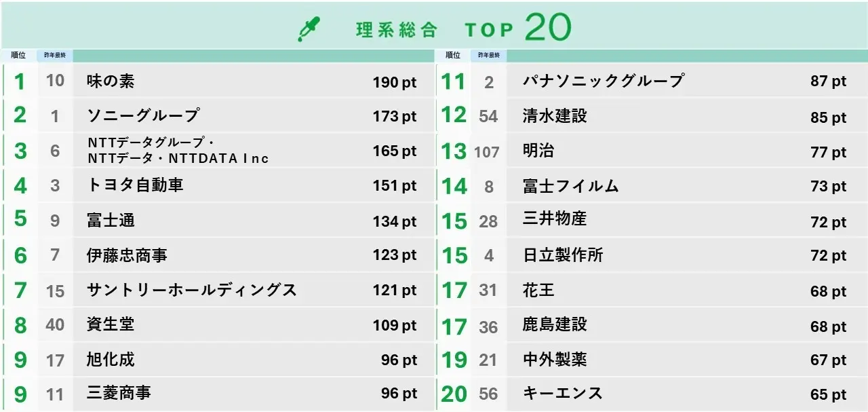Click the left 順位 column header
Screen dimensions: 868x412
pyautogui.click(x=18, y=55)
